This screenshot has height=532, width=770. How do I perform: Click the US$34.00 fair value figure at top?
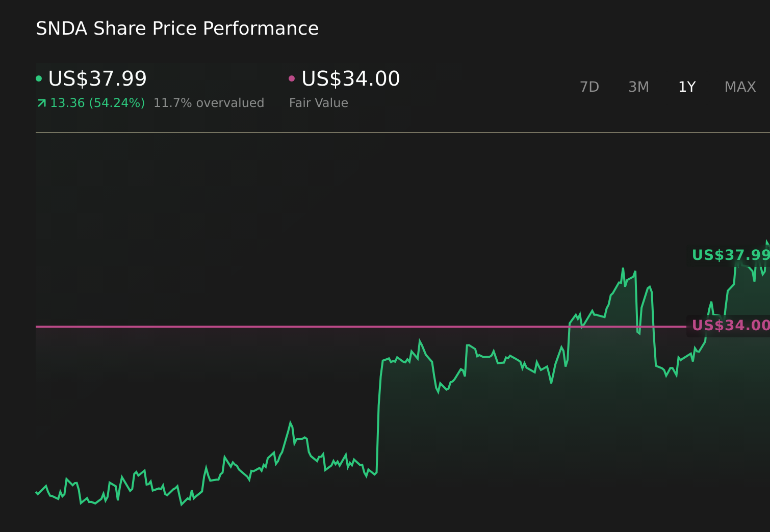point(351,79)
